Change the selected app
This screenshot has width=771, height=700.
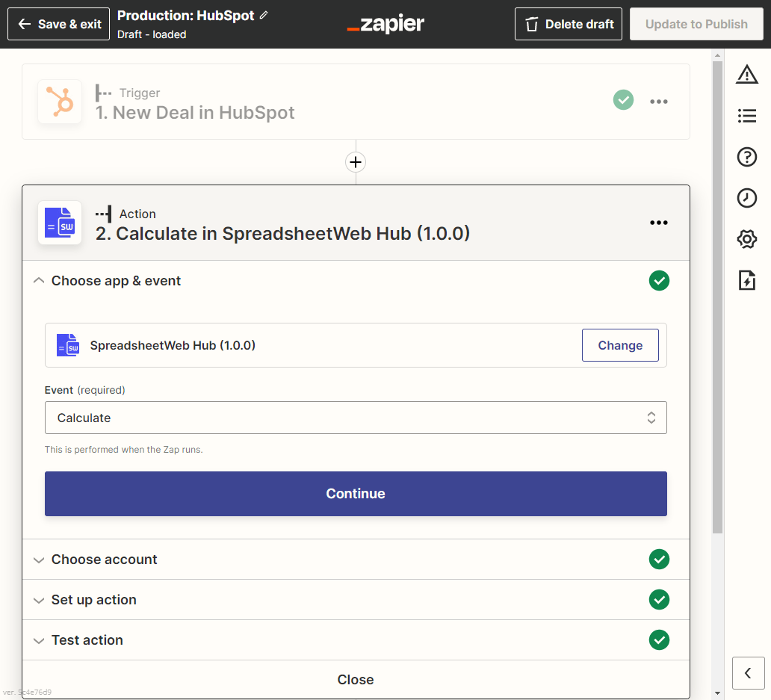pyautogui.click(x=620, y=345)
